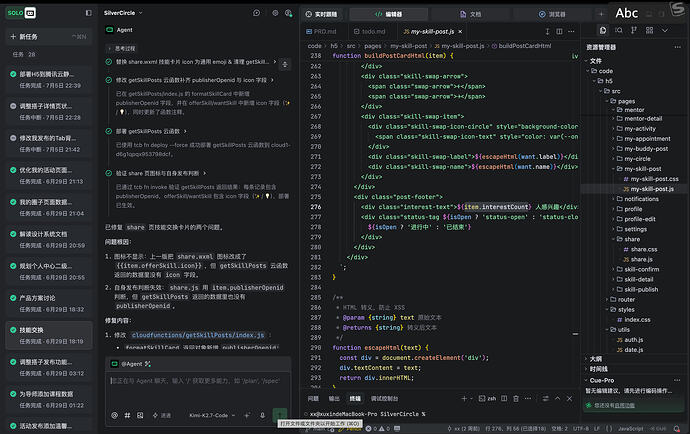Open editor more actions (…) menu
Image resolution: width=690 pixels, height=434 pixels.
point(571,31)
